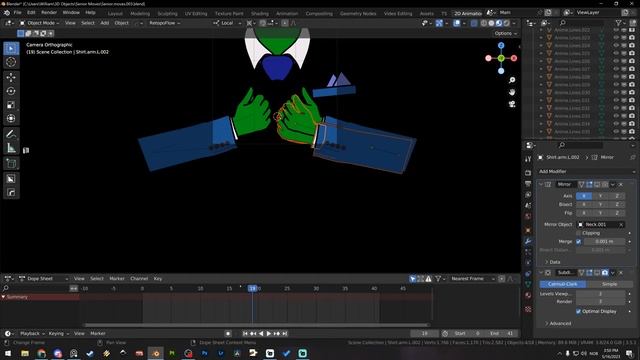Open the Local transform orientation dropdown
640x360 pixels.
(227, 23)
